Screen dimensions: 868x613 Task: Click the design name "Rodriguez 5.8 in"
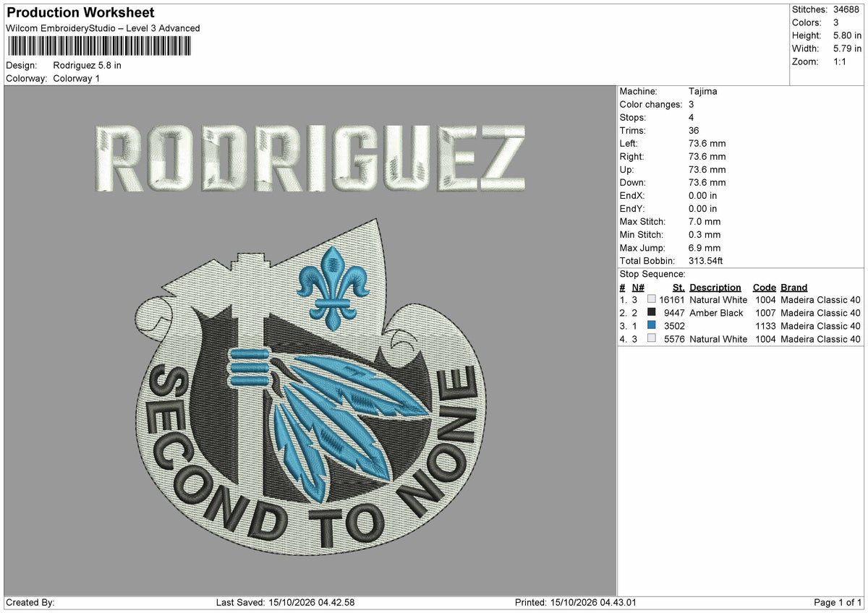coord(88,65)
